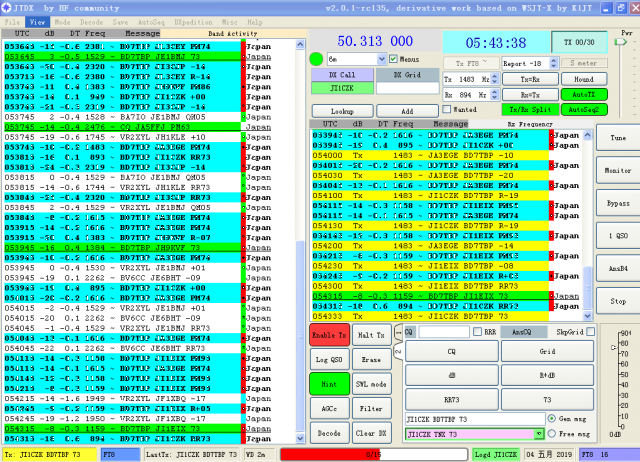Click the Lookup button
640x462 pixels.
(x=342, y=111)
